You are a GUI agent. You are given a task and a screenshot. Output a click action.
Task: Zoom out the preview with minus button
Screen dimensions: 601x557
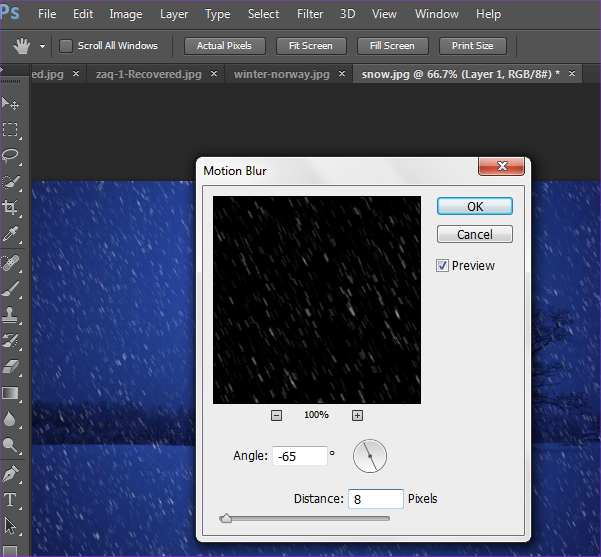(x=277, y=415)
